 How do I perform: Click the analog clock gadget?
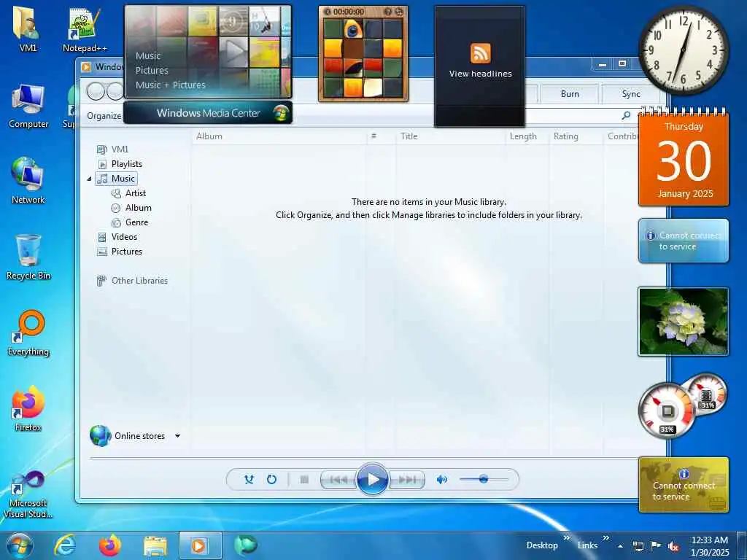pyautogui.click(x=683, y=50)
